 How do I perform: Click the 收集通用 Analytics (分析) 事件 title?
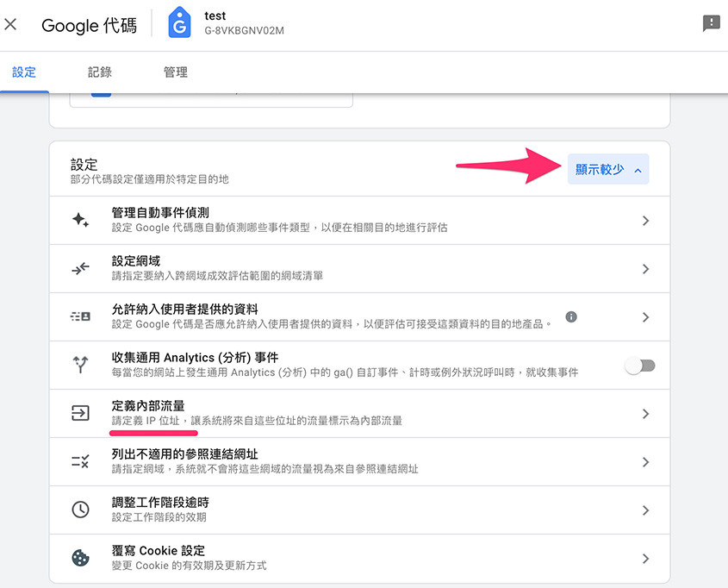(x=195, y=358)
